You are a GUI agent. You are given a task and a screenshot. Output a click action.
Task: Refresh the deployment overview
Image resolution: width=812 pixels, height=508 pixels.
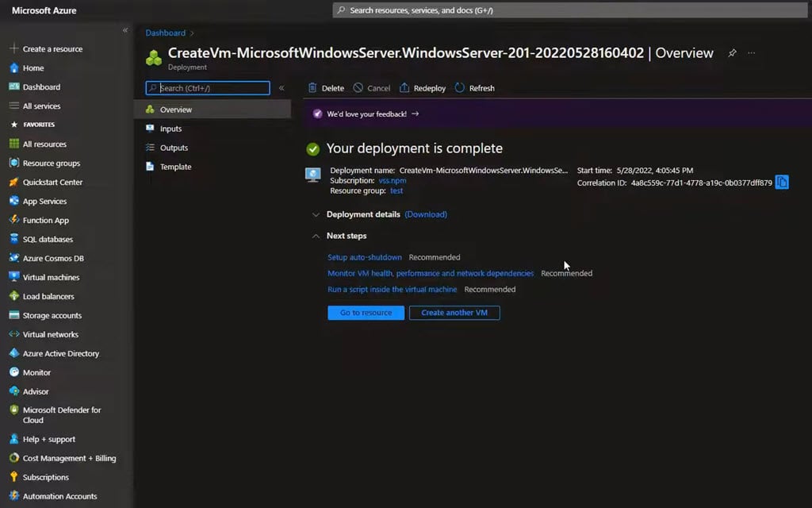tap(475, 88)
